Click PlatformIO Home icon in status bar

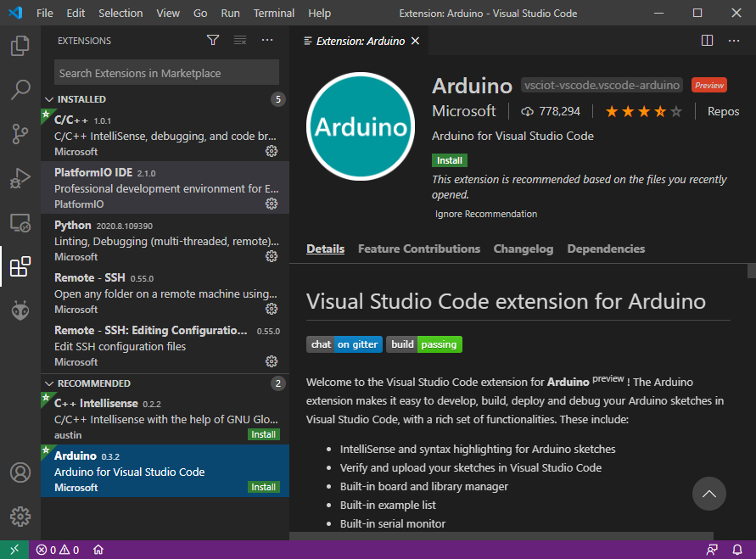tap(98, 550)
